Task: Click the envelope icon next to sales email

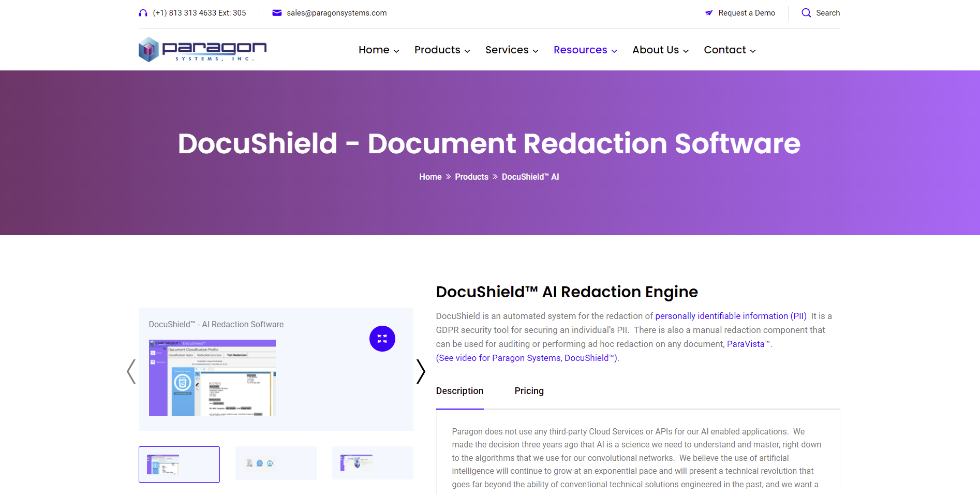Action: [x=276, y=12]
